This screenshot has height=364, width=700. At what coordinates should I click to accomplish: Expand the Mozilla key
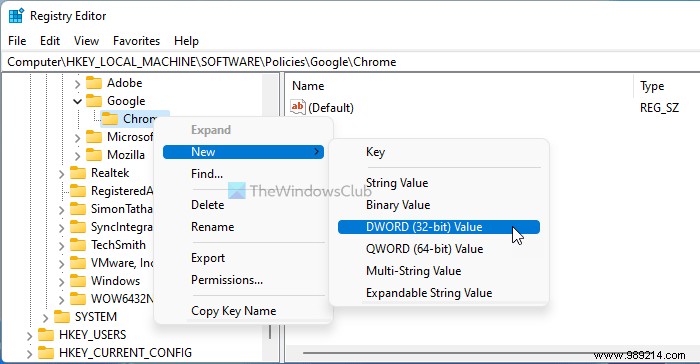click(77, 155)
